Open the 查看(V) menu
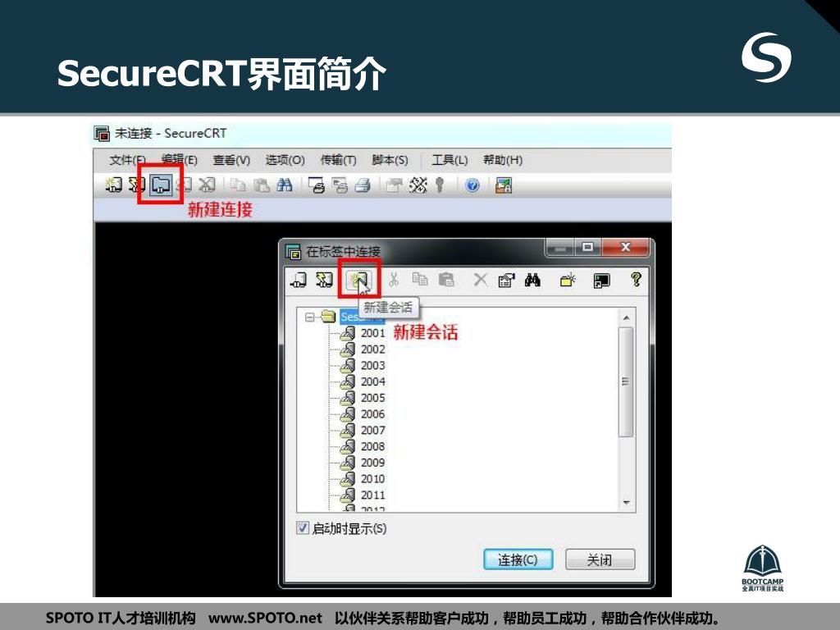840x630 pixels. [231, 160]
